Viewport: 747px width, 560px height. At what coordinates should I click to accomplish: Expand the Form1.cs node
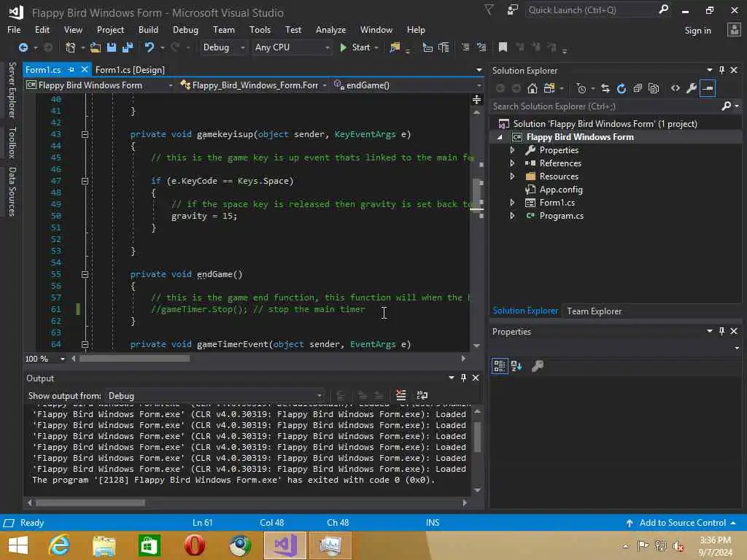click(x=512, y=203)
